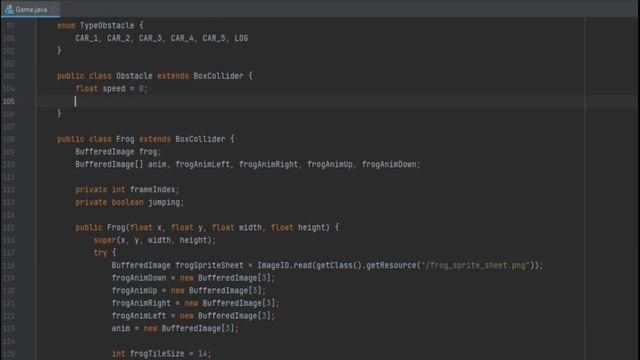Click the 'Frog' class name declaration
Image resolution: width=640 pixels, height=360 pixels.
click(125, 139)
